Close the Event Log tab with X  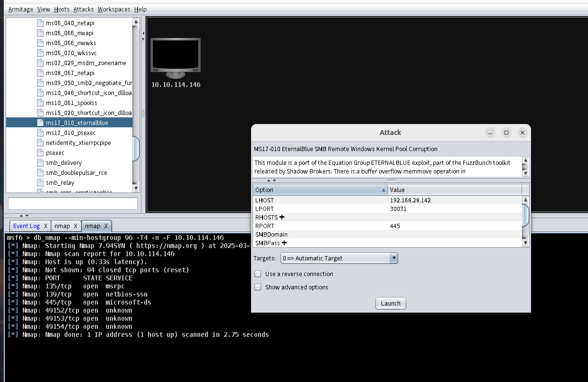46,226
